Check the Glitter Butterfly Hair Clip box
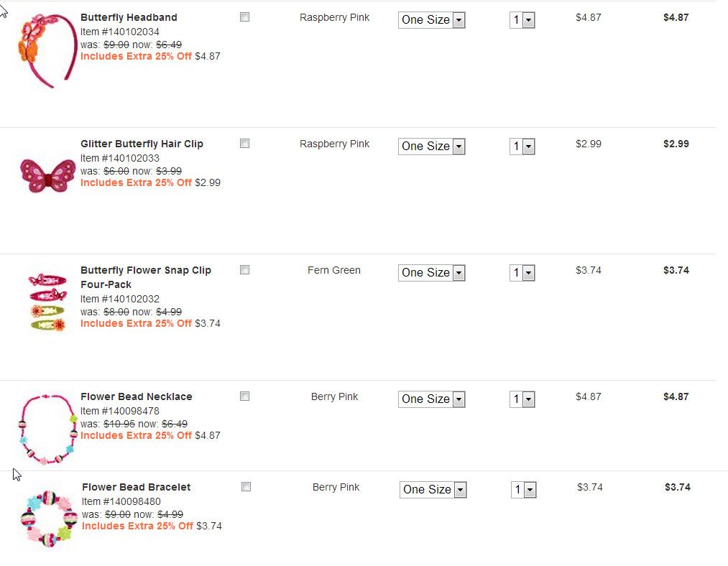Viewport: 728px width, 566px height. click(x=244, y=144)
